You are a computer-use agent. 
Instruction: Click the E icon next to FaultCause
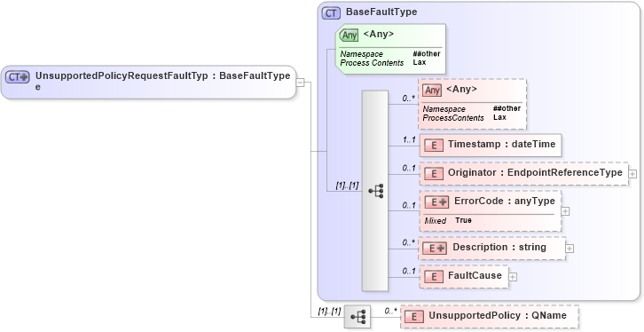click(434, 277)
